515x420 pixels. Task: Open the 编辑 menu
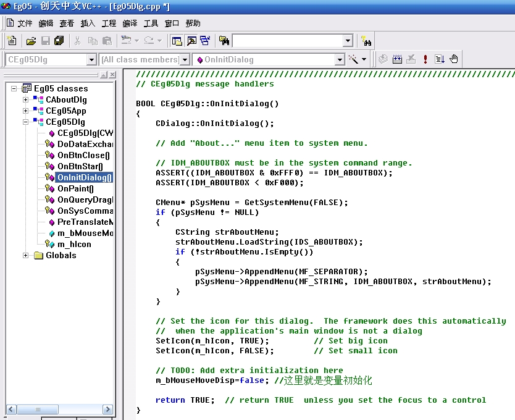[46, 23]
